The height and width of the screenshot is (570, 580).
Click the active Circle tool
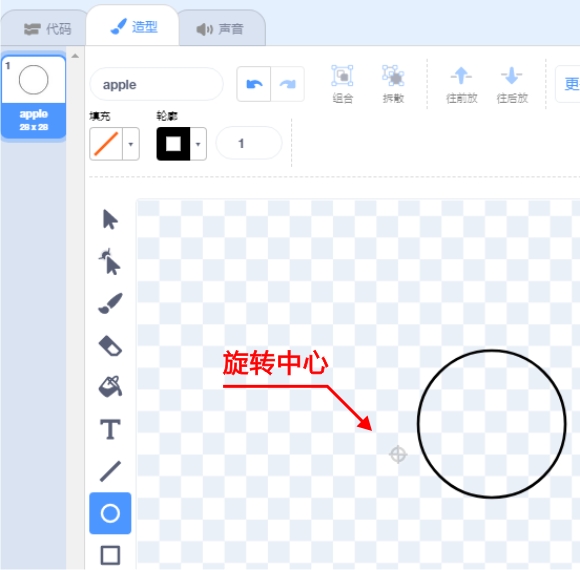click(x=110, y=513)
